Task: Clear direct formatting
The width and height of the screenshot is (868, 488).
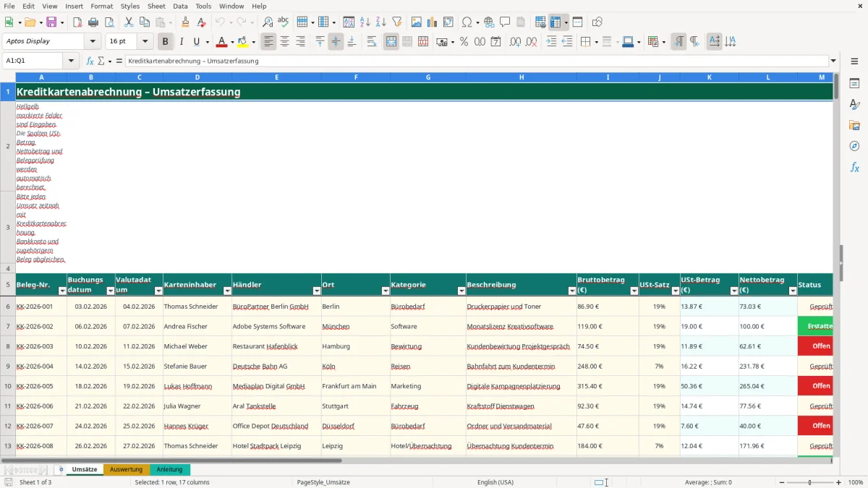Action: click(x=202, y=22)
